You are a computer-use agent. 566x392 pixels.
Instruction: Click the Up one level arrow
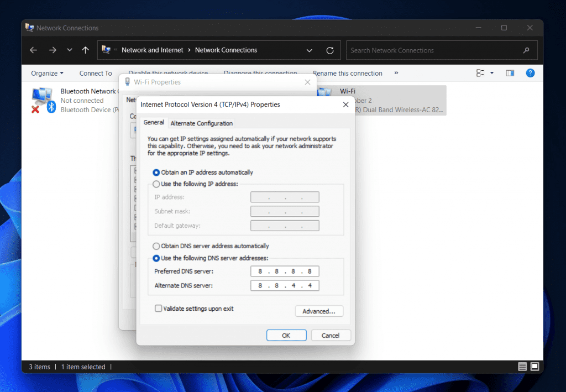pyautogui.click(x=85, y=50)
